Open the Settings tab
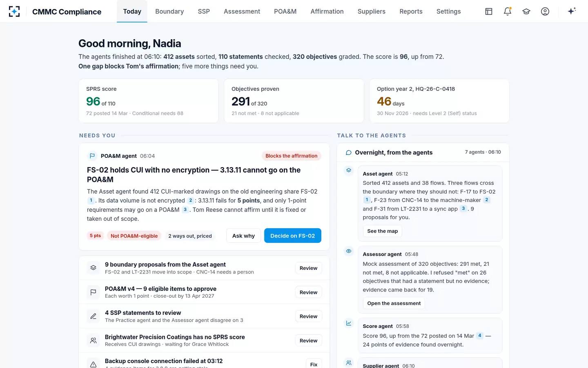Viewport: 588px width, 368px height. 448,11
